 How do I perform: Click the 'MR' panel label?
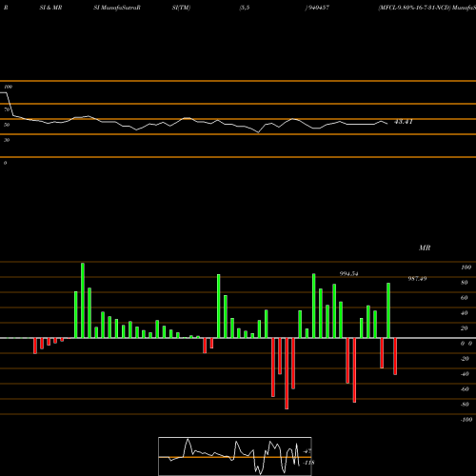point(425,248)
